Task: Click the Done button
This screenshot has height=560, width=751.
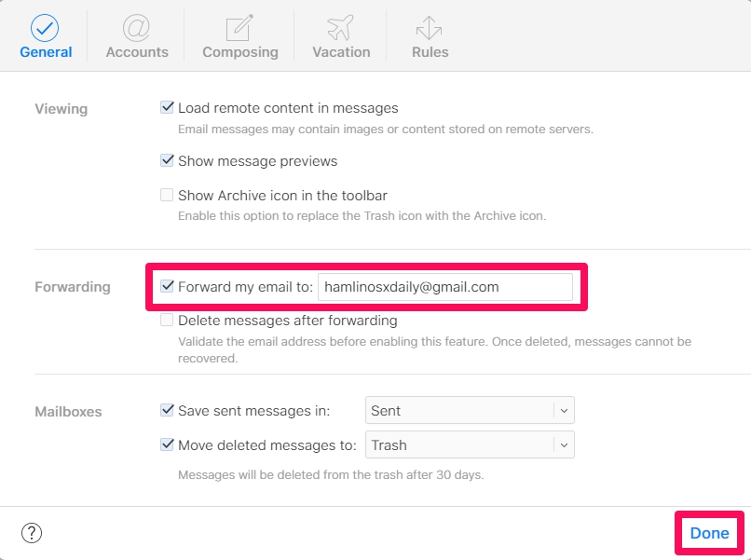Action: pyautogui.click(x=709, y=532)
